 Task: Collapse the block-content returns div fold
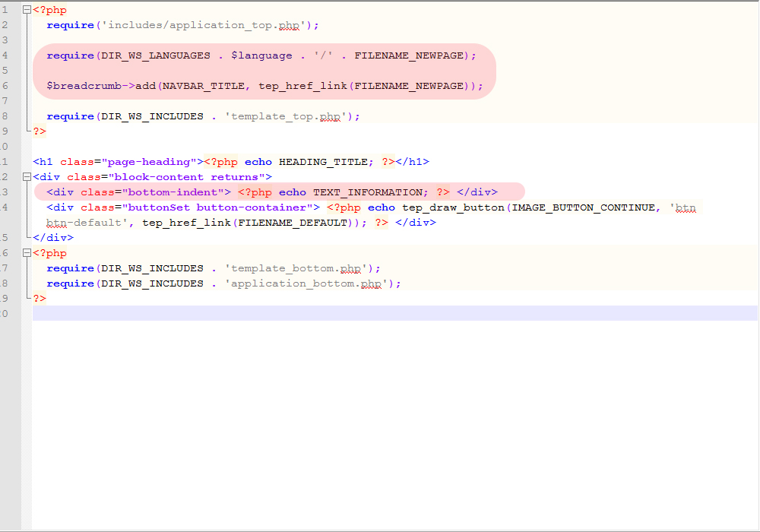coord(27,177)
